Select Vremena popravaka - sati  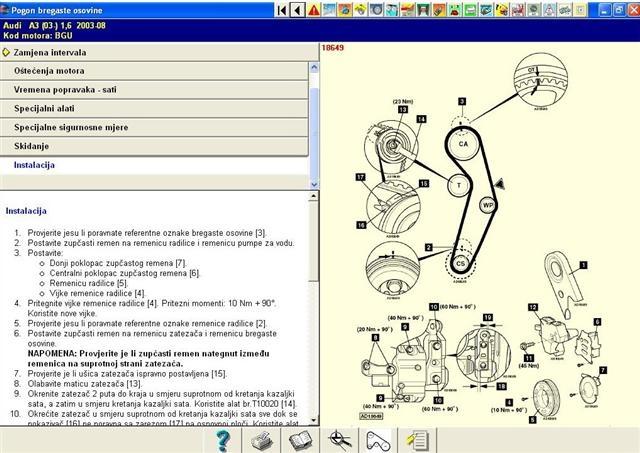tap(154, 90)
